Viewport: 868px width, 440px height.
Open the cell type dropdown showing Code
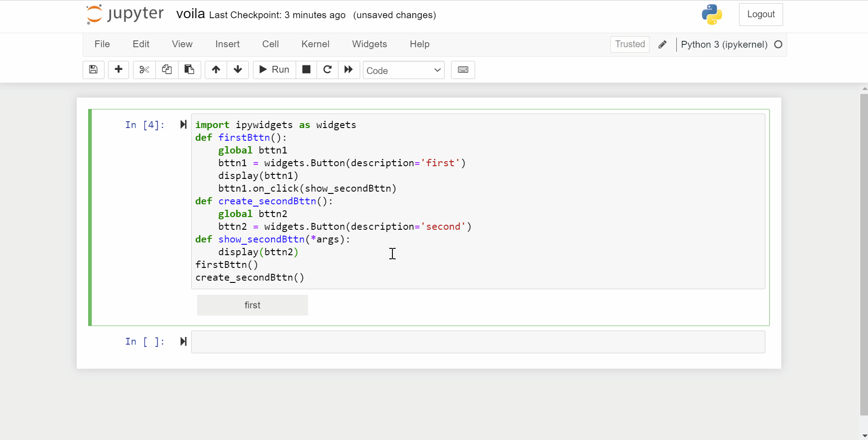pyautogui.click(x=403, y=70)
